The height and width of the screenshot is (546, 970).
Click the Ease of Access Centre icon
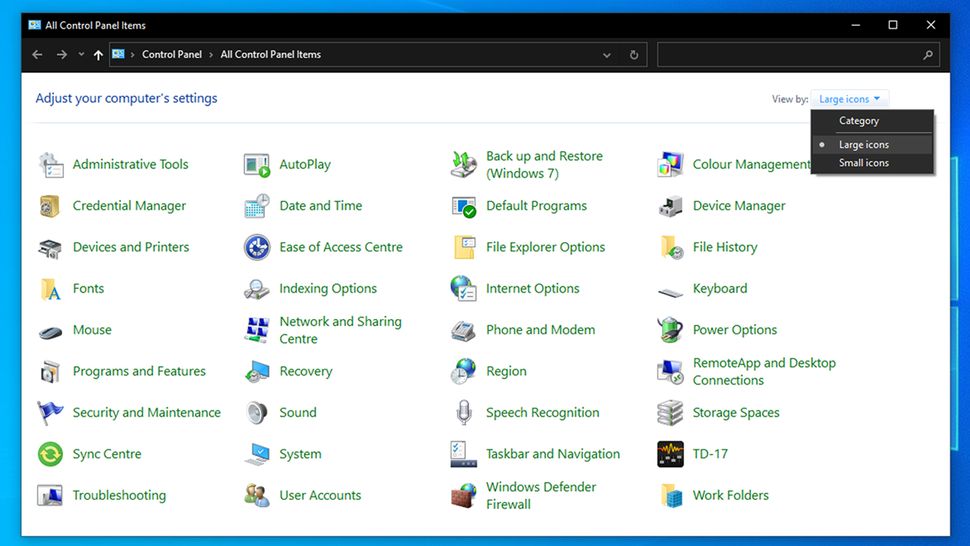pyautogui.click(x=257, y=247)
